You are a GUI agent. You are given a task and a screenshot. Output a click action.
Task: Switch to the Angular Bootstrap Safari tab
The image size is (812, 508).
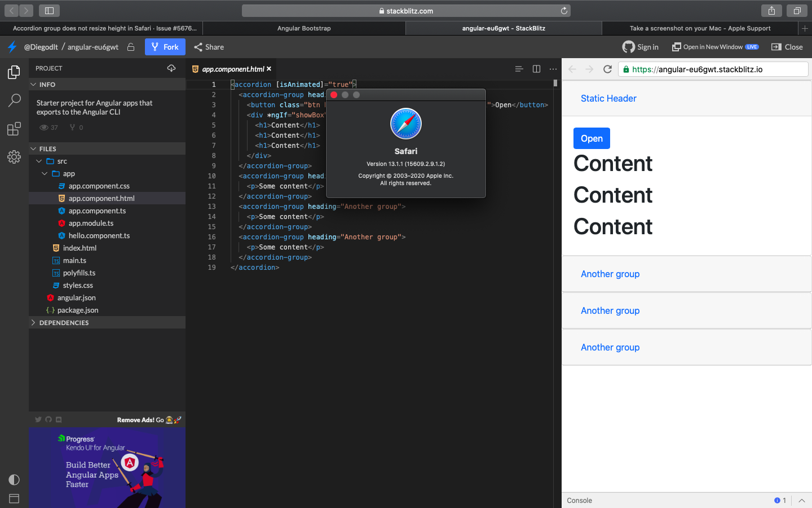304,28
